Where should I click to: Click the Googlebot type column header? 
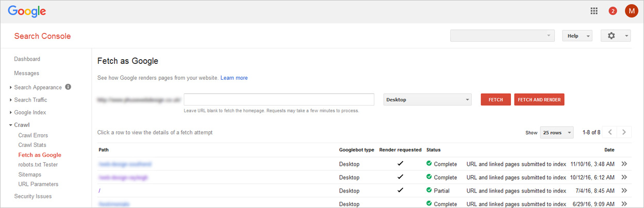[357, 150]
